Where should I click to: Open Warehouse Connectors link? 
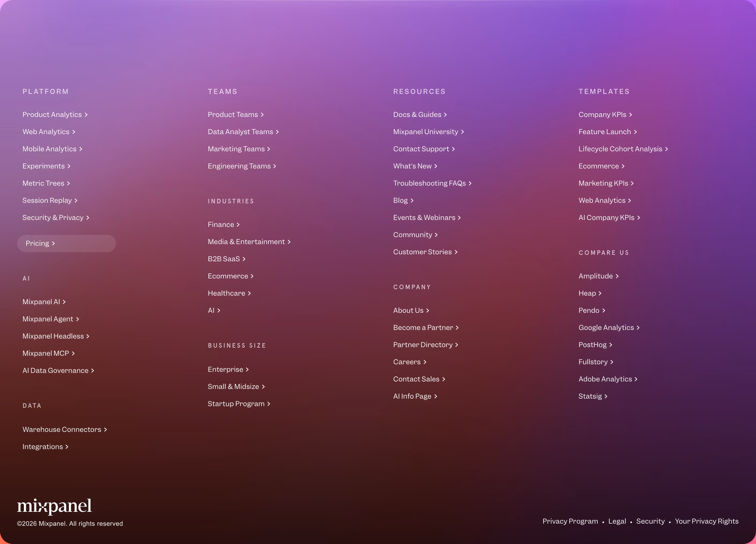click(x=65, y=429)
